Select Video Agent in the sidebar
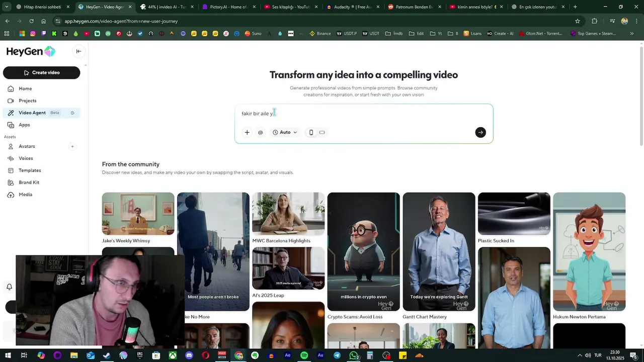Screen dimensions: 644x362 click(x=32, y=113)
